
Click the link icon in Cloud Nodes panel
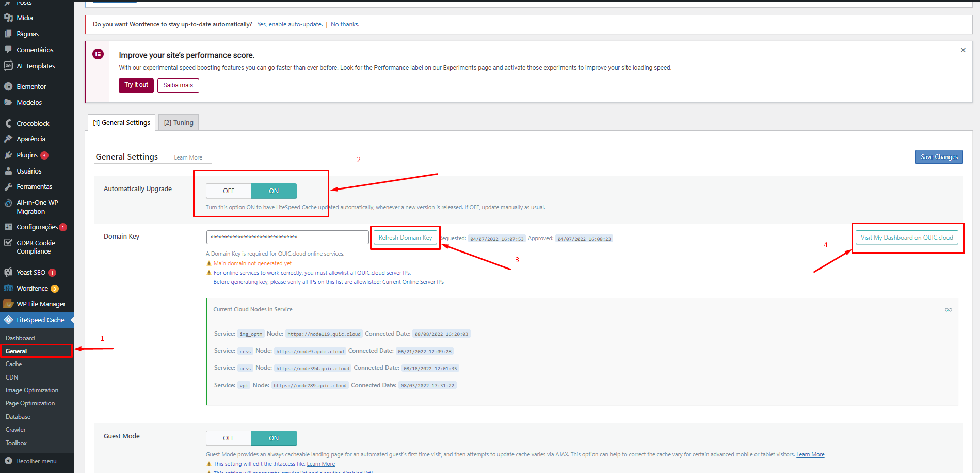[949, 310]
